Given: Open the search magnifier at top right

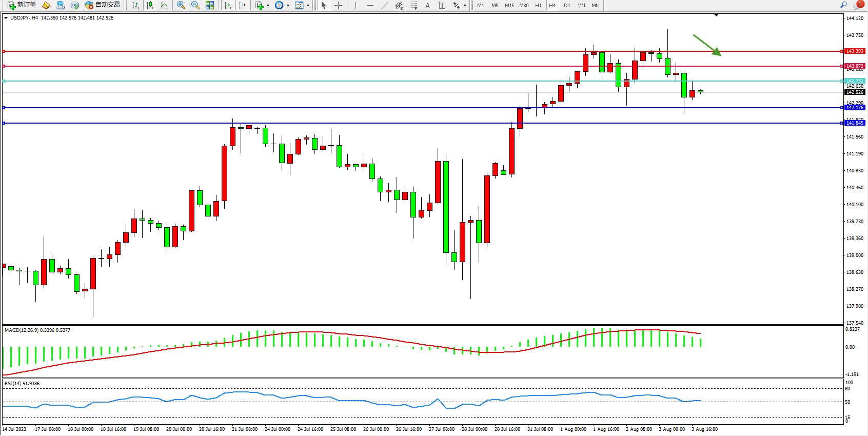Looking at the screenshot, I should [843, 5].
